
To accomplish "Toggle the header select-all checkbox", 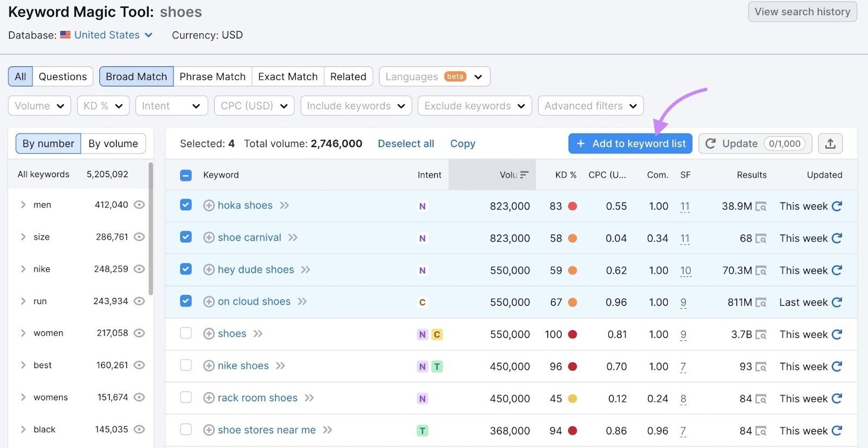I will point(186,175).
